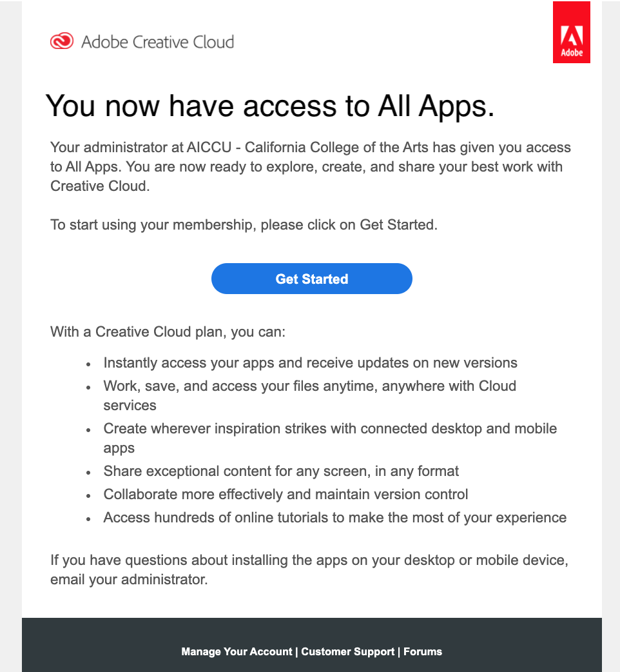The width and height of the screenshot is (620, 672).
Task: Select the 'Access hundreds of online tutorials' bullet
Action: pyautogui.click(x=335, y=517)
